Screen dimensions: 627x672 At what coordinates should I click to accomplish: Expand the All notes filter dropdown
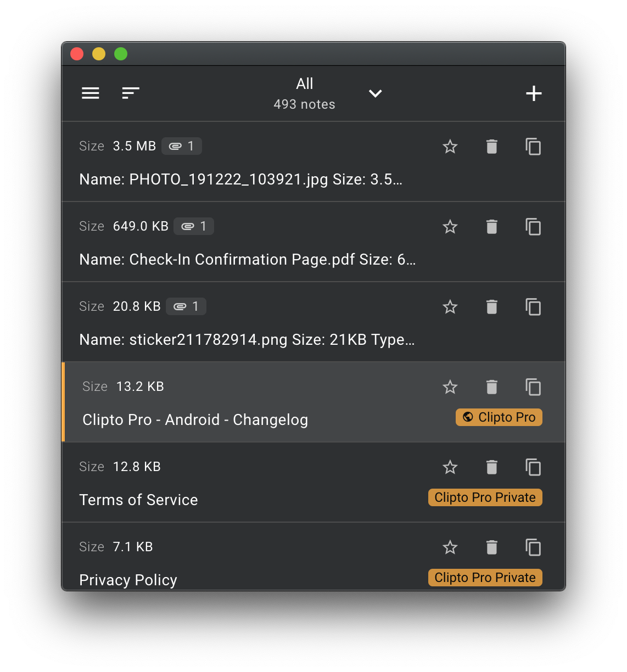(376, 93)
